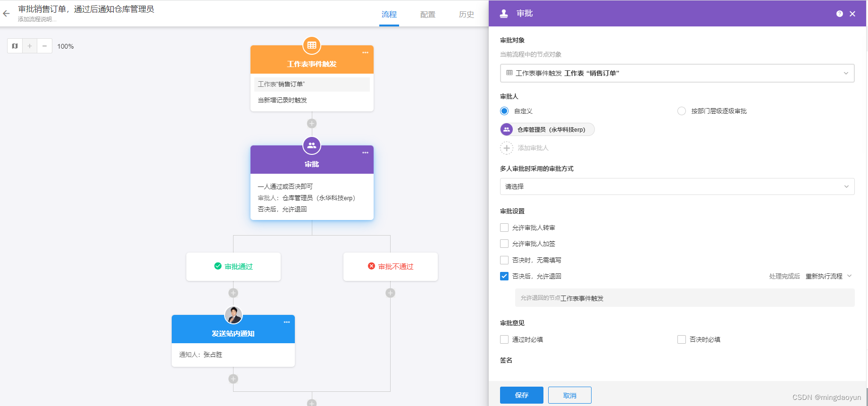The image size is (868, 406).
Task: Uncheck 否决后，允许退回 checkbox
Action: (x=504, y=276)
